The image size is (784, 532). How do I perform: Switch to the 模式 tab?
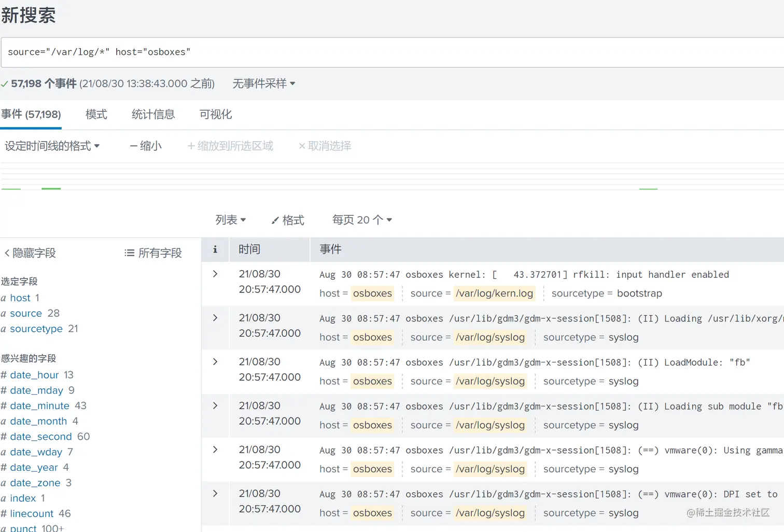point(96,114)
